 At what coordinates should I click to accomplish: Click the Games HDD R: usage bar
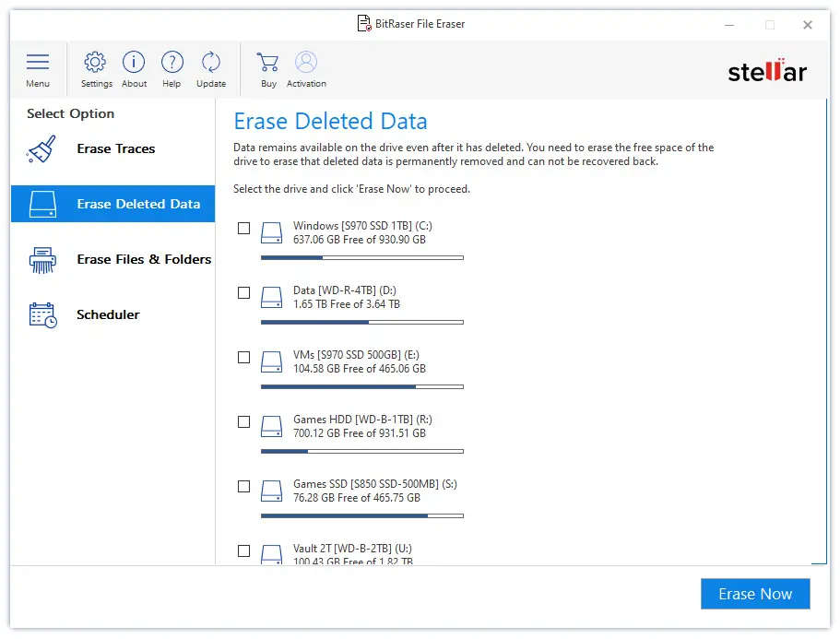[362, 452]
